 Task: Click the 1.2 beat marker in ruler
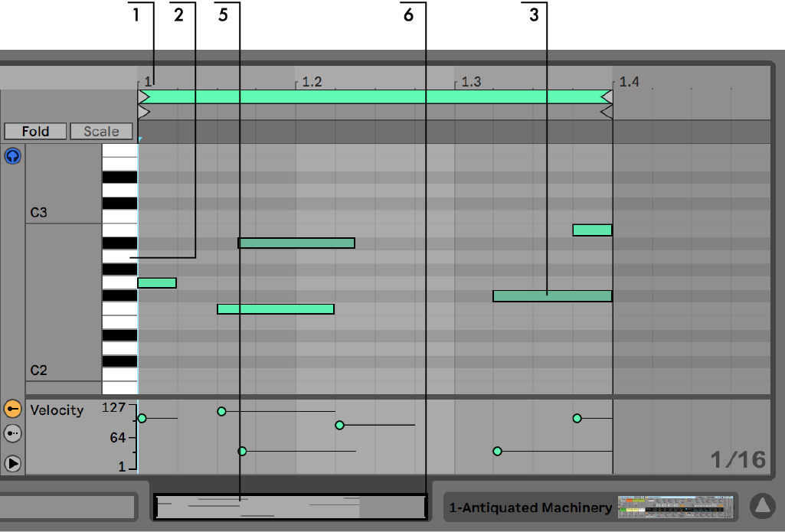[x=312, y=82]
